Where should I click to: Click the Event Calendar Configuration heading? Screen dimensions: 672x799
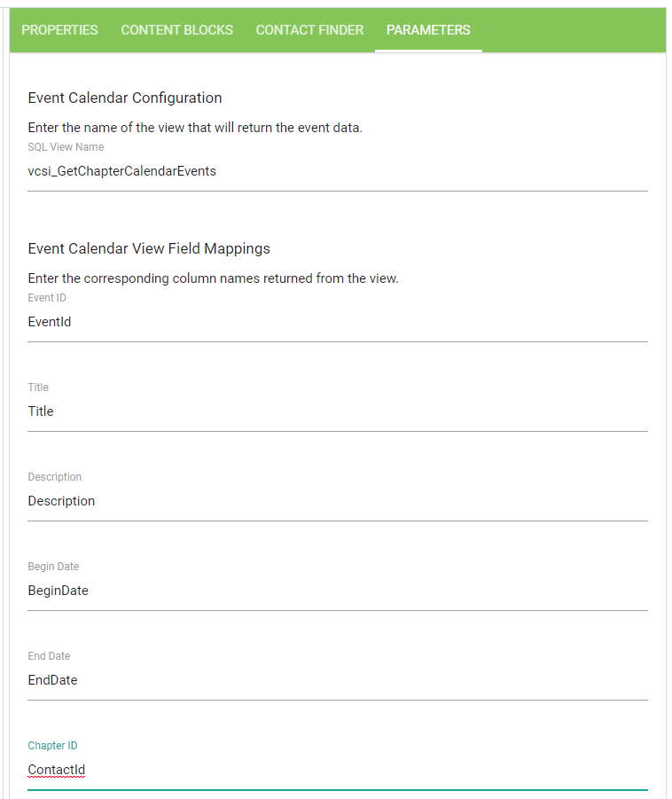(125, 98)
